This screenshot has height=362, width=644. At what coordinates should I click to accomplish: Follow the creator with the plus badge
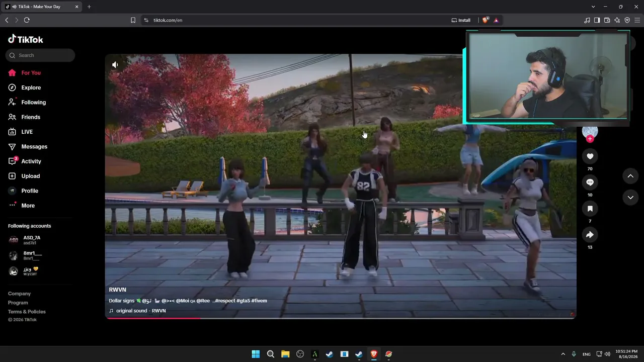tap(590, 139)
